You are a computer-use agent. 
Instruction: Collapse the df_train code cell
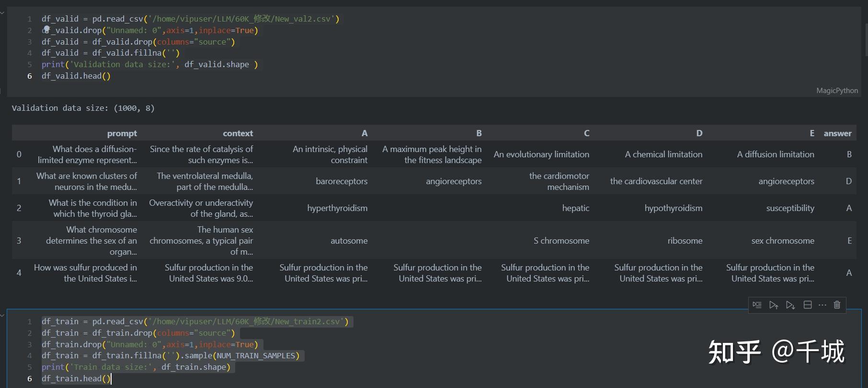[x=2, y=315]
